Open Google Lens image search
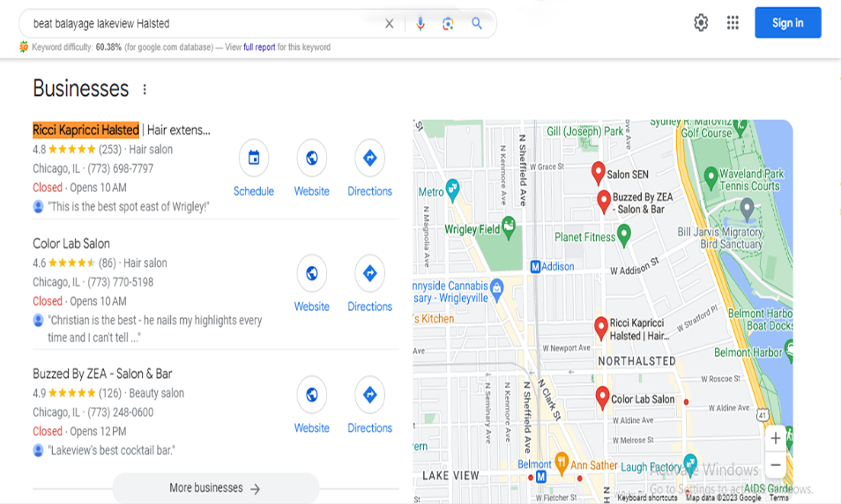841x504 pixels. pyautogui.click(x=448, y=24)
